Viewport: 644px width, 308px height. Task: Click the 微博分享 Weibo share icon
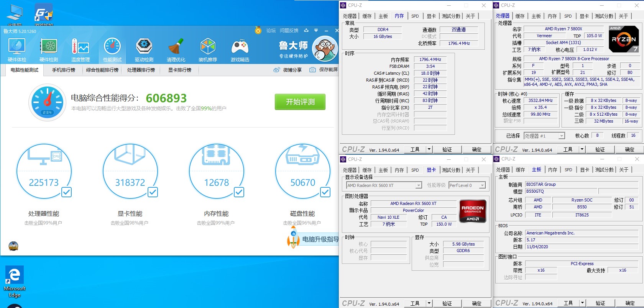(277, 70)
